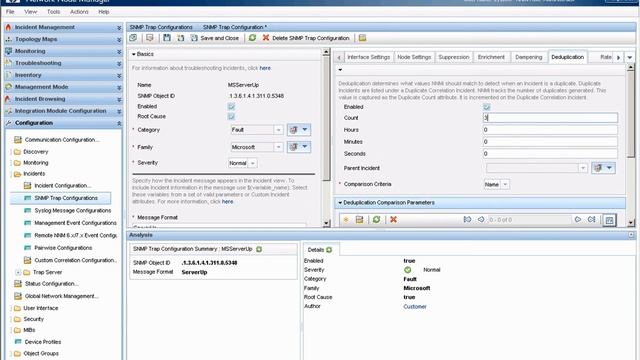This screenshot has width=640, height=360.
Task: Click the Open icon in Comparison Parameters toolbar
Action: click(x=359, y=220)
